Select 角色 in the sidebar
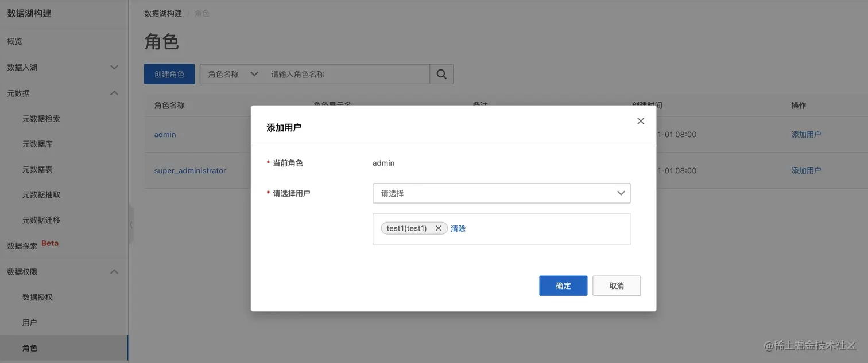 64,348
